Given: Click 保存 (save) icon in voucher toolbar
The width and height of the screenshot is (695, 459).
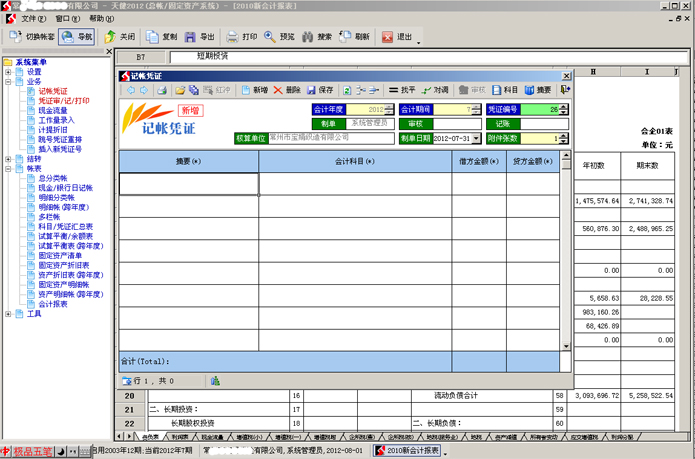Looking at the screenshot, I should click(320, 90).
